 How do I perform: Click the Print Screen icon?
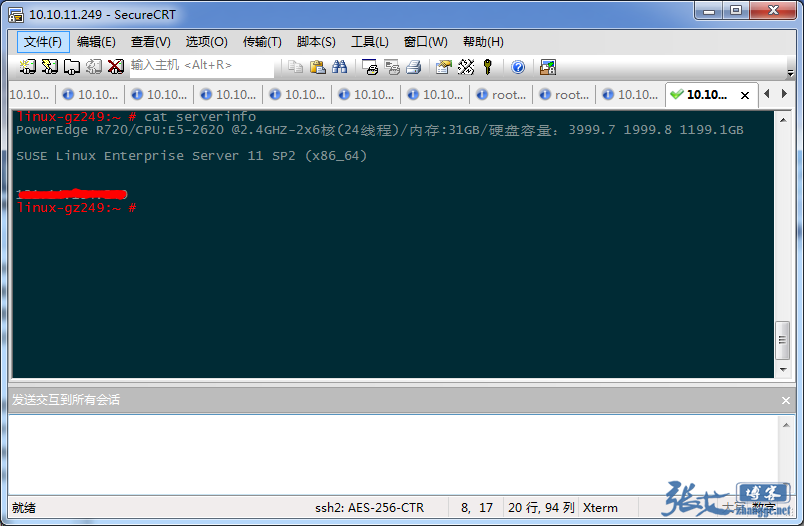[370, 67]
